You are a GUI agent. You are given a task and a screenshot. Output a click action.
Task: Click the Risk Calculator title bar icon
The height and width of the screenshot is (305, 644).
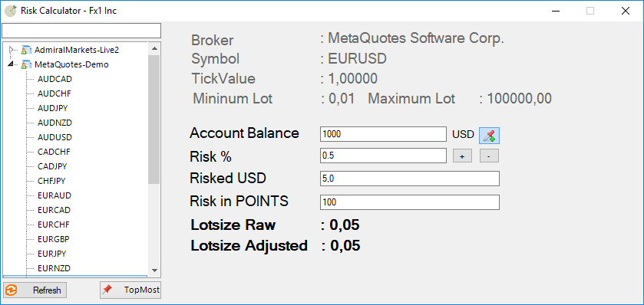pyautogui.click(x=10, y=11)
